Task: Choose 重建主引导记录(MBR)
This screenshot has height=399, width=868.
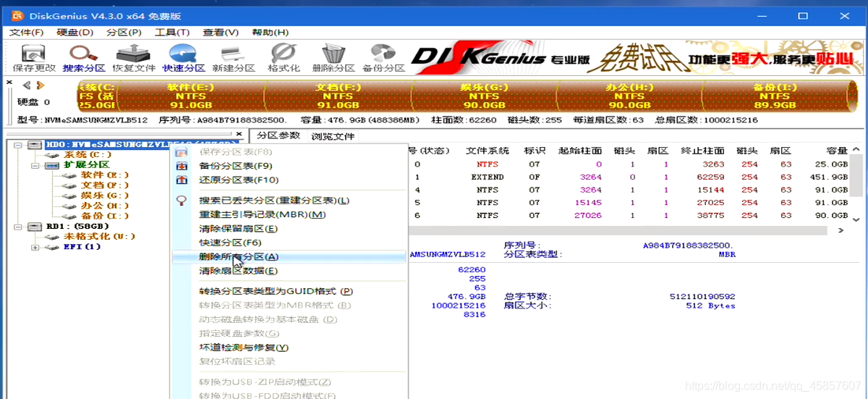Action: 289,214
